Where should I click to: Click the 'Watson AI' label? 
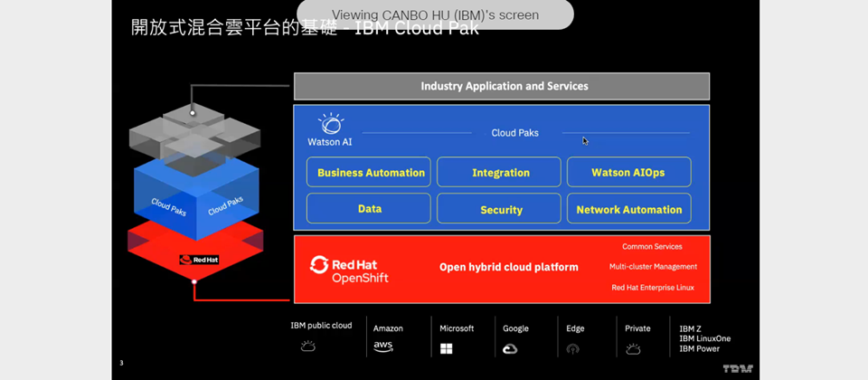coord(330,142)
